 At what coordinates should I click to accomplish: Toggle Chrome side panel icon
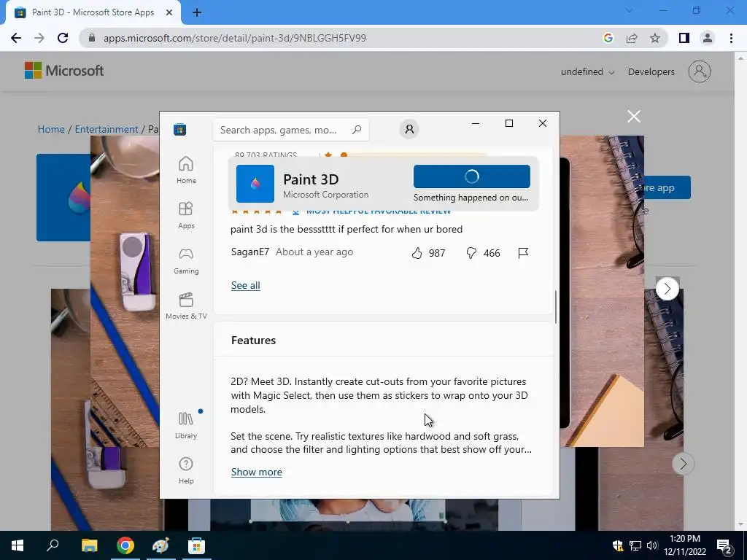tap(684, 38)
